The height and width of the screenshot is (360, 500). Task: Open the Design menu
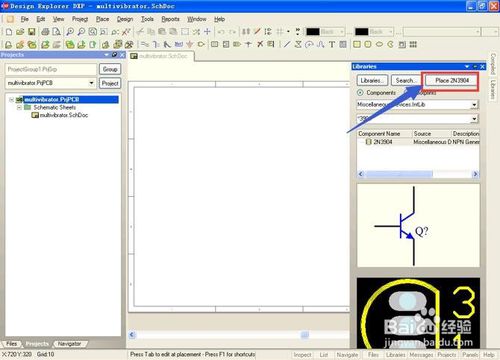125,19
